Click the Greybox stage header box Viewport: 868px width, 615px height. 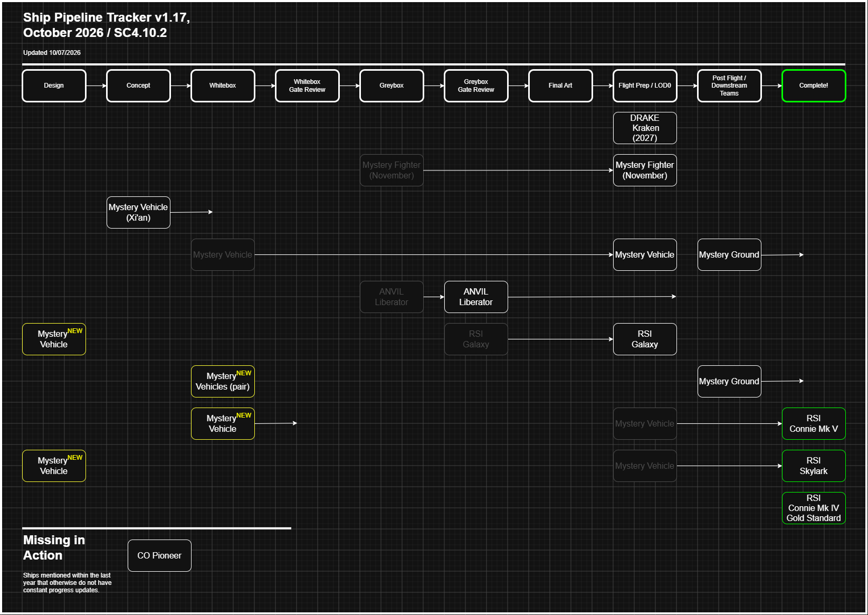[392, 86]
